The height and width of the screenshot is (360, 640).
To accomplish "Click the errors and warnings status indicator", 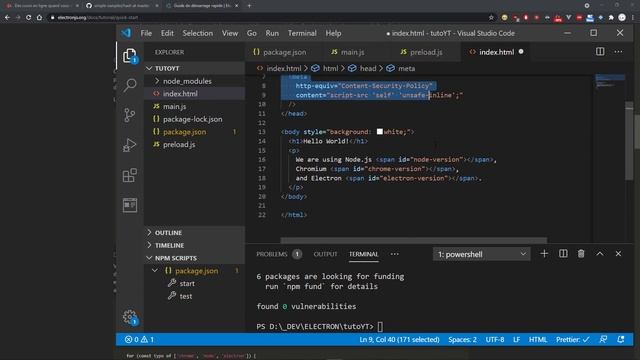I will 139,340.
